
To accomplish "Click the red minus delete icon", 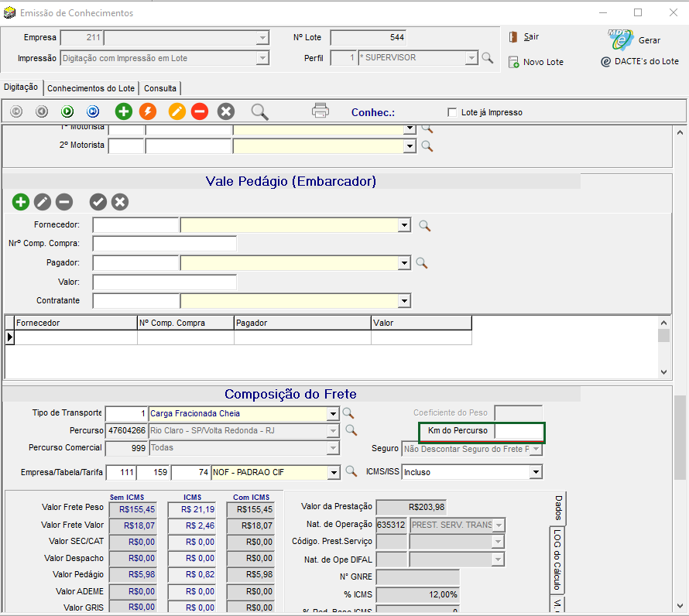I will tap(200, 111).
